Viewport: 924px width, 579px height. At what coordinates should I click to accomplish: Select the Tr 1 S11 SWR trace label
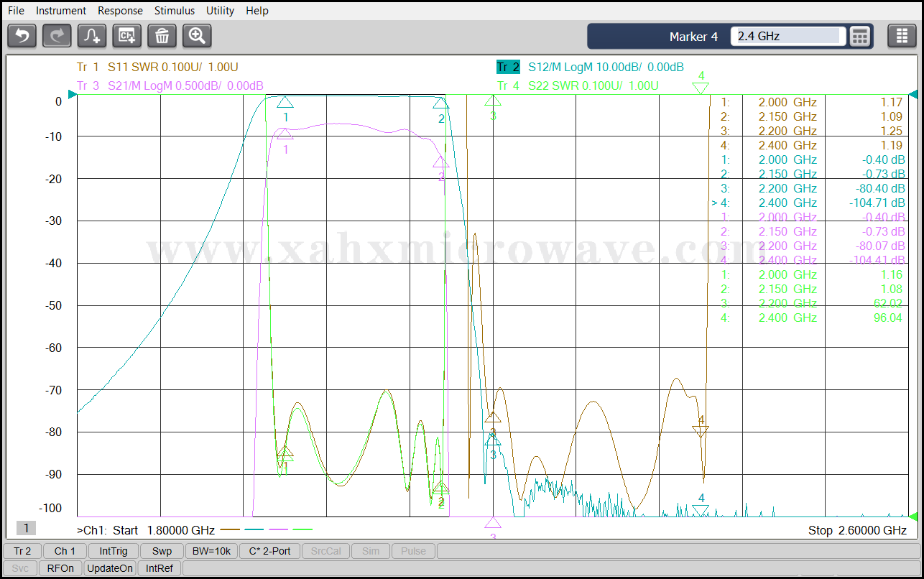click(x=157, y=67)
